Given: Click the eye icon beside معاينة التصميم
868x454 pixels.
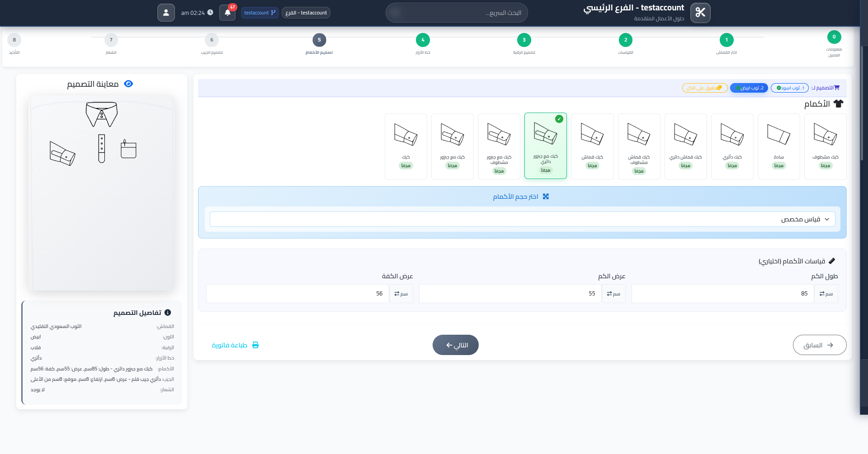Looking at the screenshot, I should [128, 84].
